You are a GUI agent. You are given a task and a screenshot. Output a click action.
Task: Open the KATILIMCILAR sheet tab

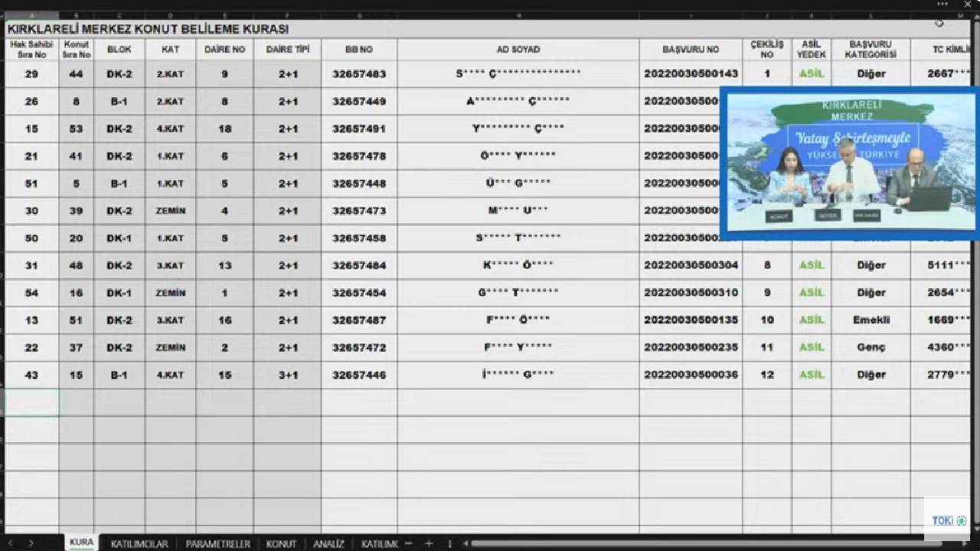coord(139,544)
